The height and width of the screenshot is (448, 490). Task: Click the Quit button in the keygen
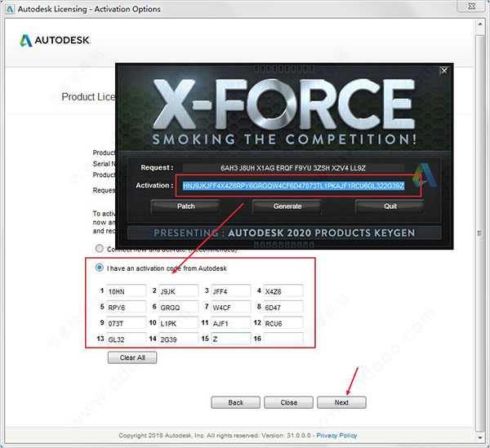pos(390,206)
